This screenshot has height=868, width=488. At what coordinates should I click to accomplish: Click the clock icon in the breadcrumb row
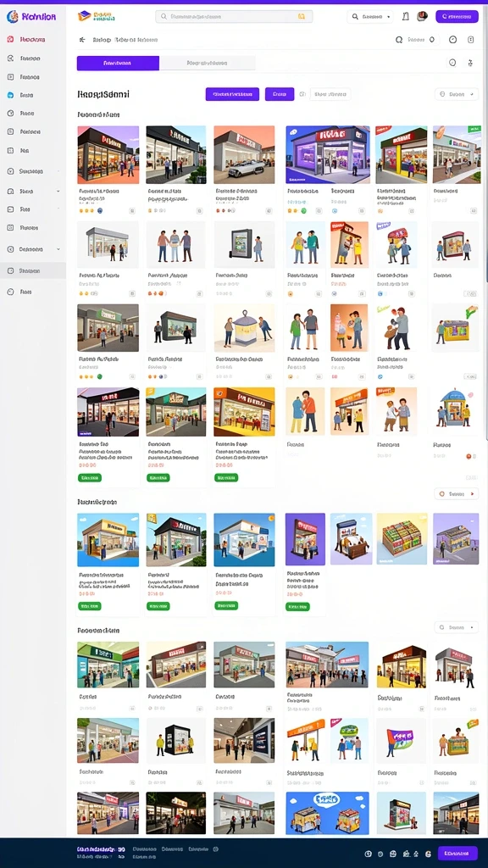(x=453, y=40)
